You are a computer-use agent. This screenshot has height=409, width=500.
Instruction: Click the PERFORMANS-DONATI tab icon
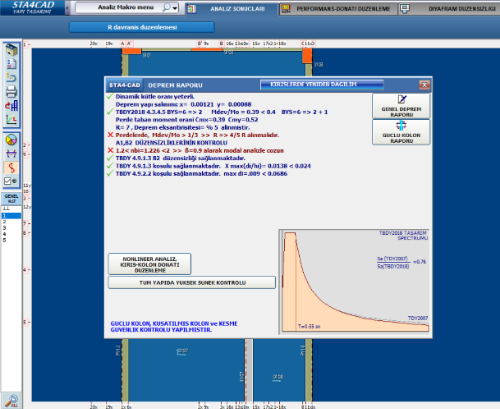tap(286, 9)
